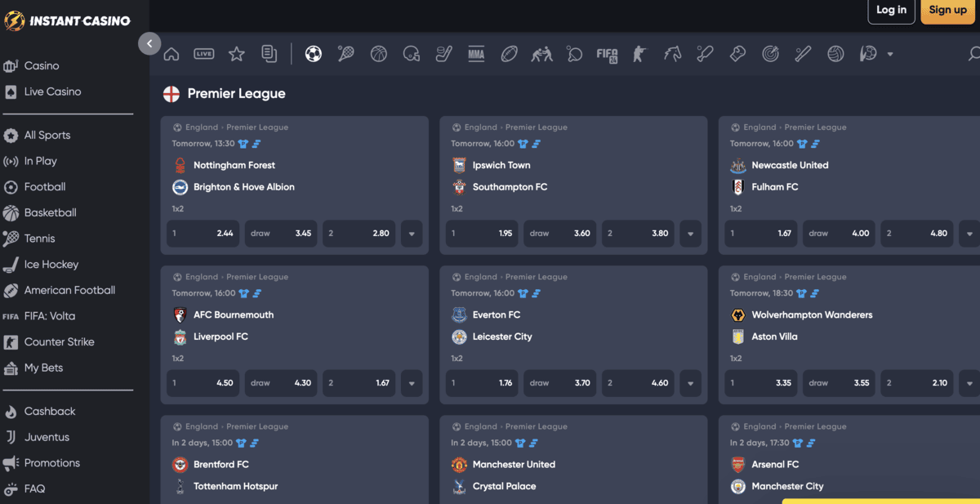980x504 pixels.
Task: Bet on Wolverhampton Wanderers win at 3.35
Action: 761,383
